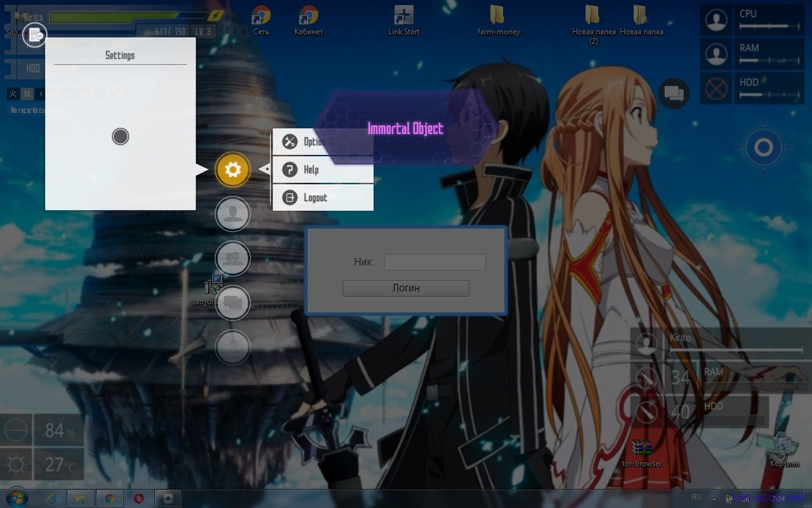Screen dimensions: 812x508
Task: Click the lower widget's Kirito bar
Action: (x=736, y=349)
